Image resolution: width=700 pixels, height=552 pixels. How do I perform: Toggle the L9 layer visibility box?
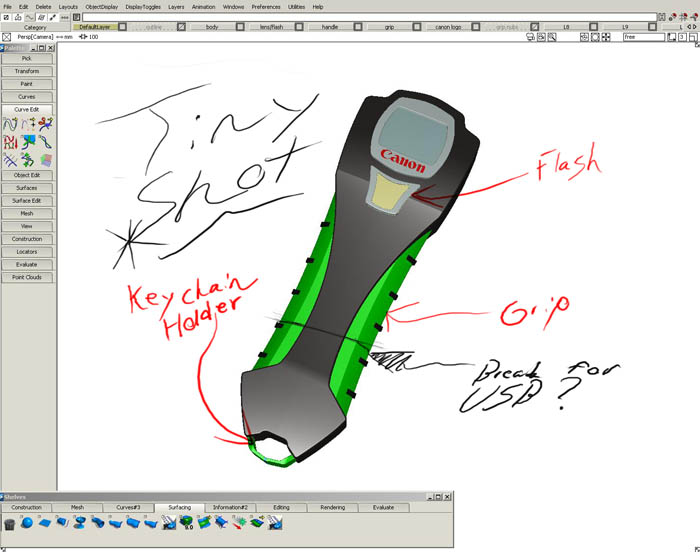(x=653, y=27)
